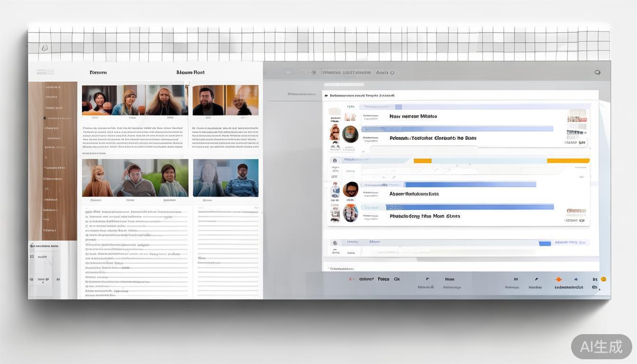Click the orange diamond icon in the bottom bar
The image size is (637, 364).
558,280
